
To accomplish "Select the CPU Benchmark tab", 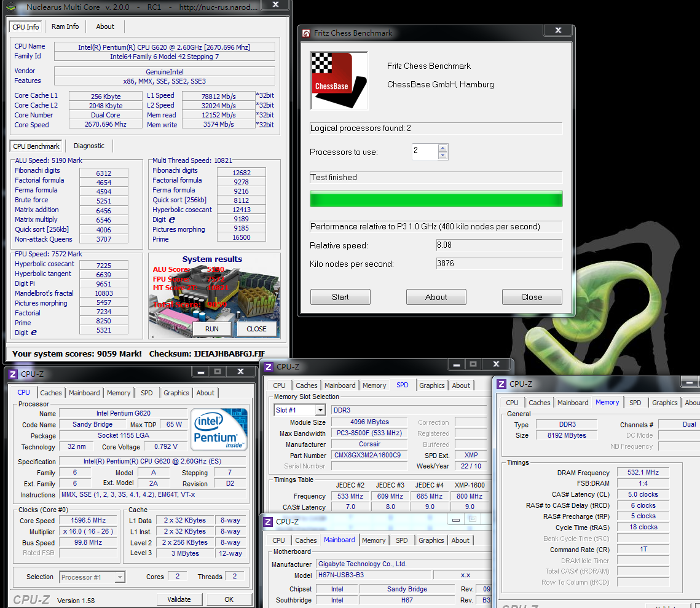I will tap(36, 146).
